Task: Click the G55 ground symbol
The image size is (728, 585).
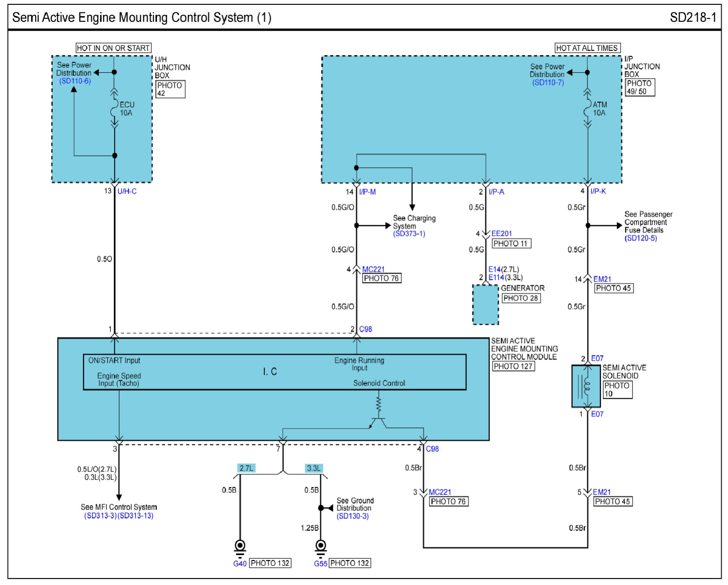Action: coord(321,547)
